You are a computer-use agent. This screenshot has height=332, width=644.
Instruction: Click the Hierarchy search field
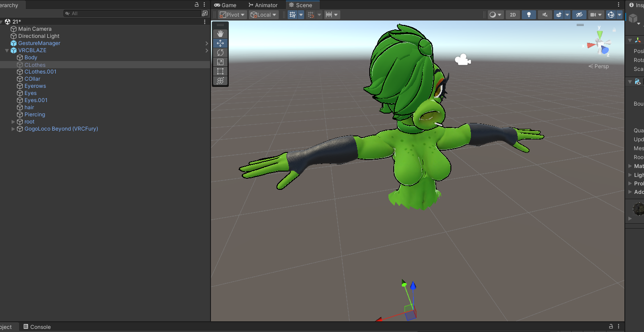[x=132, y=13]
